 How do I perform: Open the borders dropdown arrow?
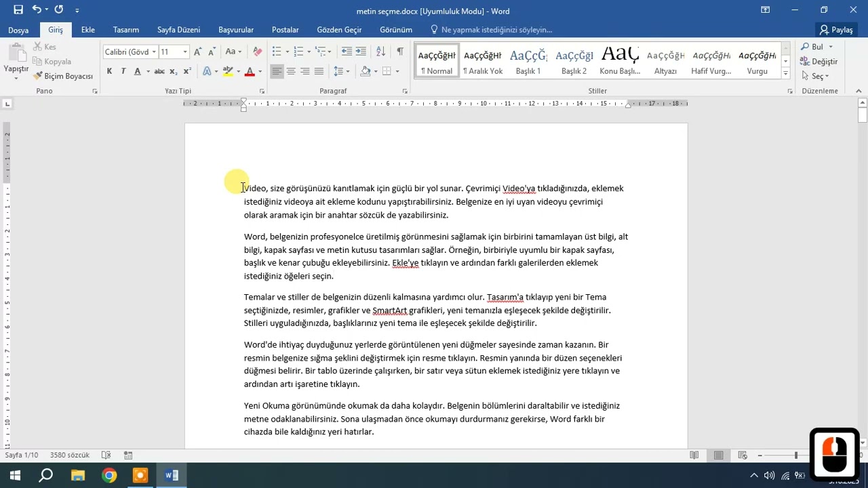(x=397, y=71)
